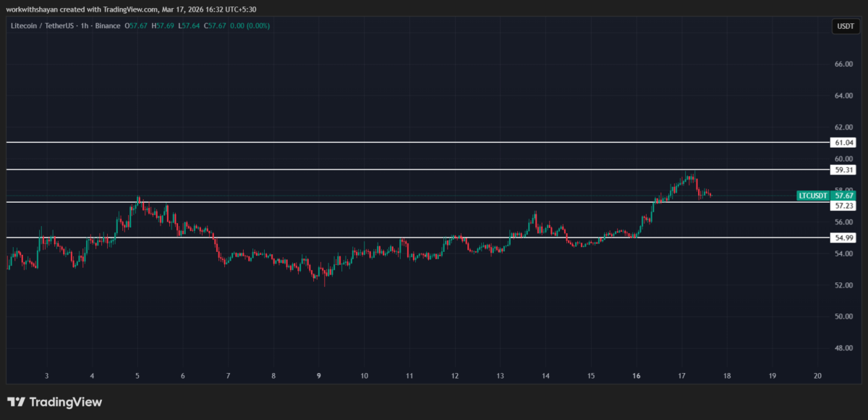Click date 9 on the time axis

318,376
